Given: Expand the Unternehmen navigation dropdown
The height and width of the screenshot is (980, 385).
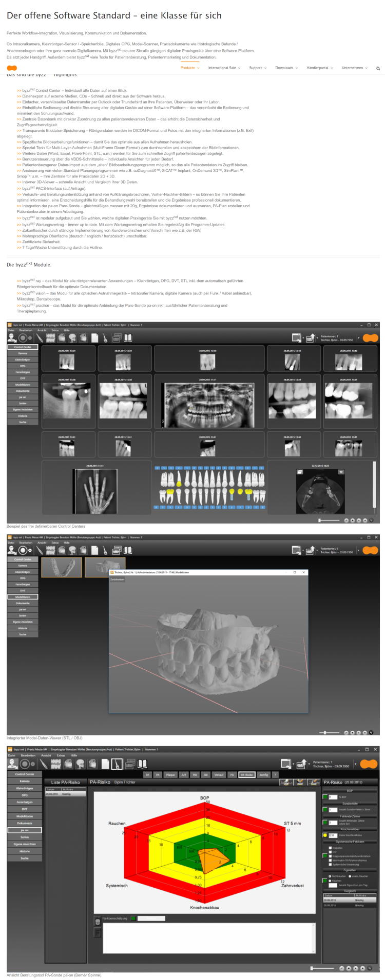Looking at the screenshot, I should pos(355,68).
